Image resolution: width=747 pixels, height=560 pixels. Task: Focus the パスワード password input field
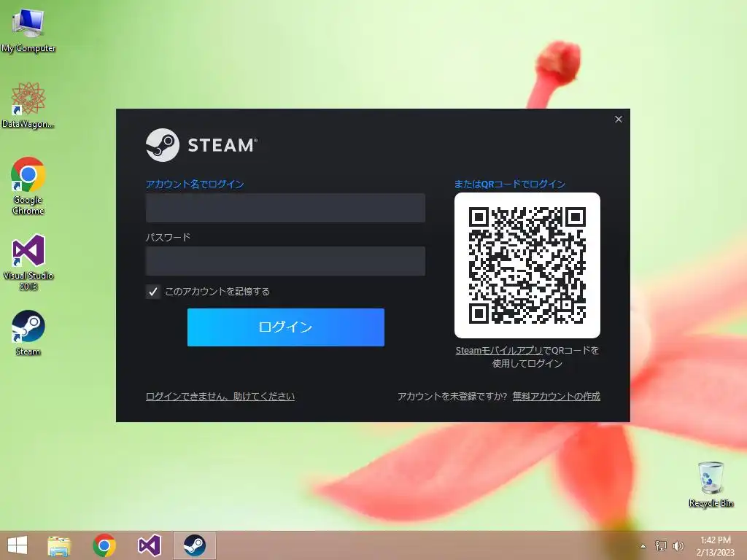click(x=285, y=261)
